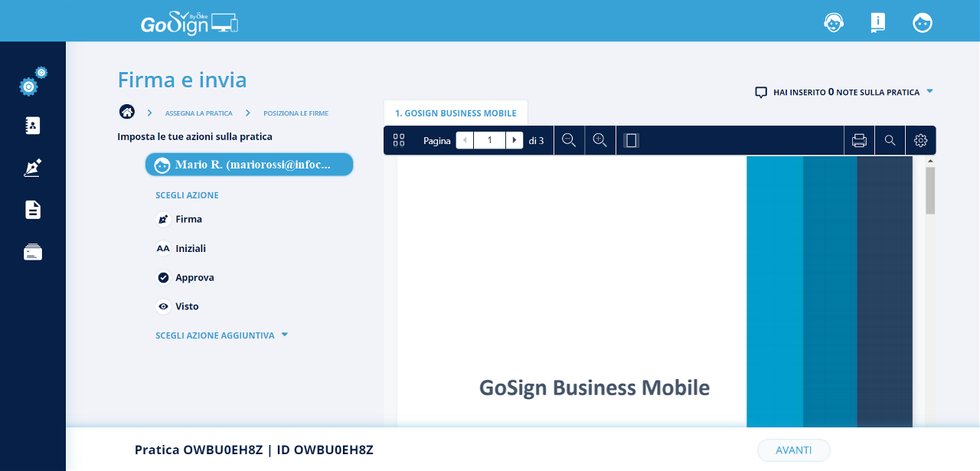Select the 1. GoSign Business Mobile tab

coord(456,113)
